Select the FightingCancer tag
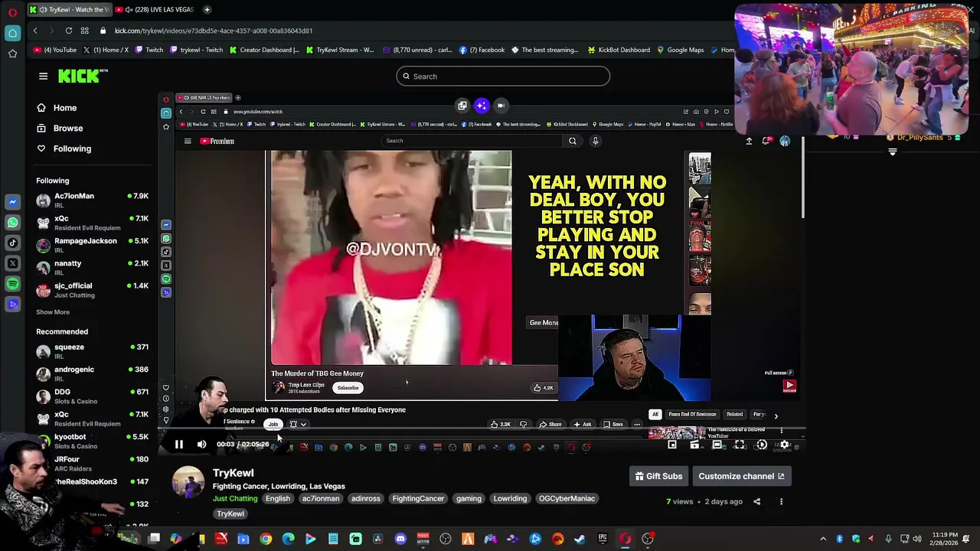 418,499
